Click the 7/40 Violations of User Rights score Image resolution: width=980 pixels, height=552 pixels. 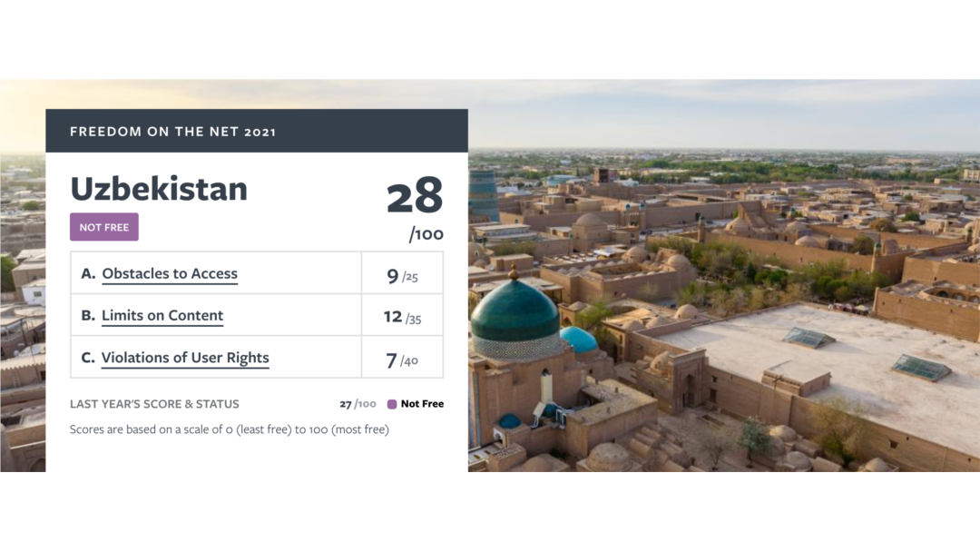403,360
